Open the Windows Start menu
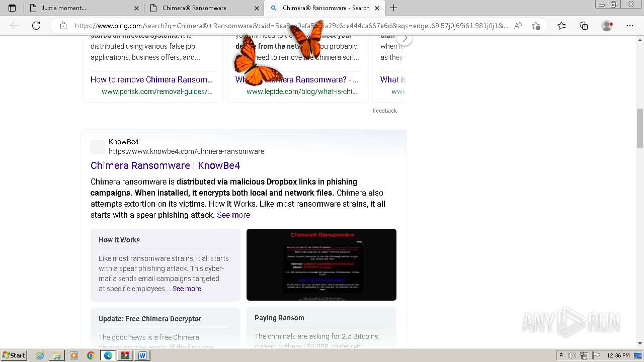The width and height of the screenshot is (644, 362). tap(14, 355)
